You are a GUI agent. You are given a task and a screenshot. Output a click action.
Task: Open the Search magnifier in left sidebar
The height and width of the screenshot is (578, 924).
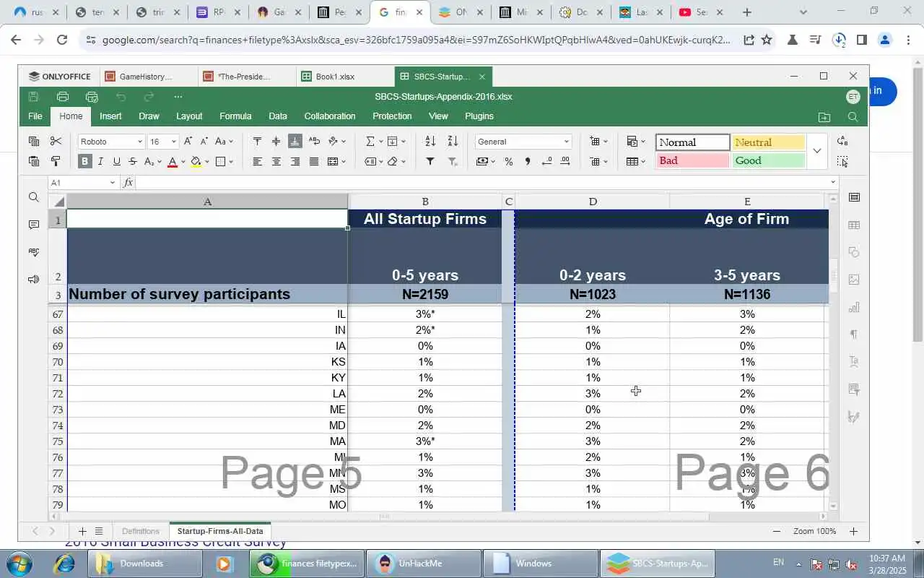33,197
